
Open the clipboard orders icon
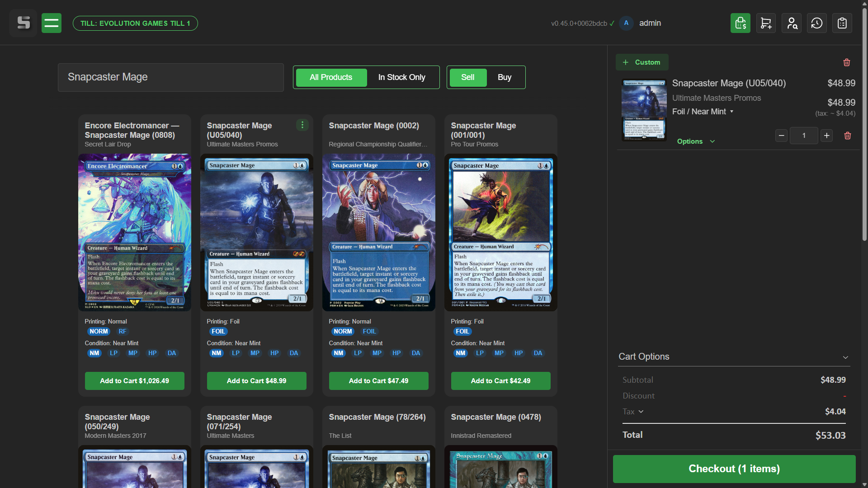842,23
